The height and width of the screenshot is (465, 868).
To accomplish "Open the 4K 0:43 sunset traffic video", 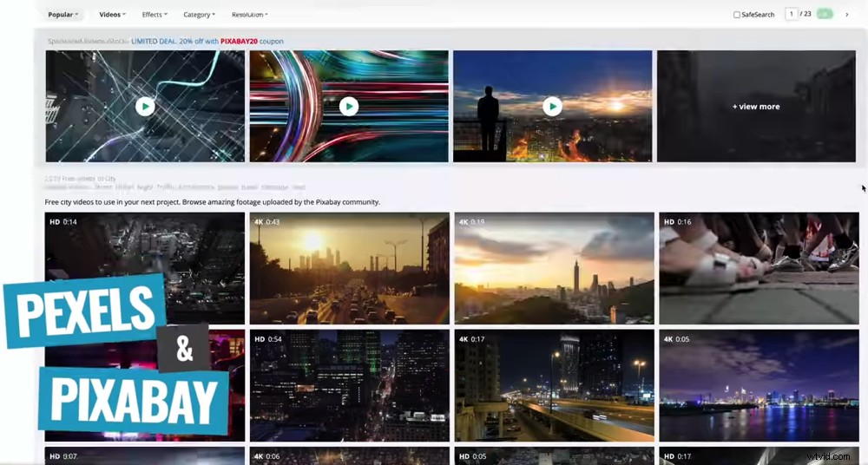I will (x=349, y=268).
